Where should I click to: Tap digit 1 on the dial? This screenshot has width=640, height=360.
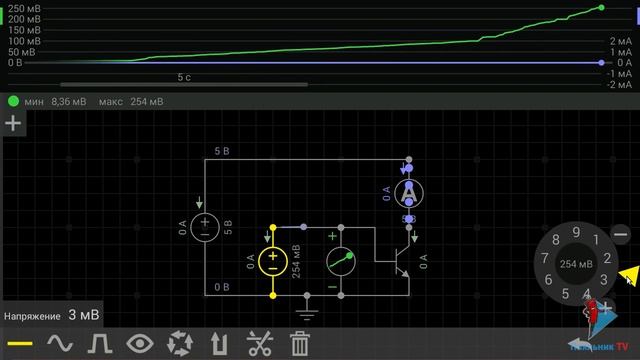pos(596,239)
